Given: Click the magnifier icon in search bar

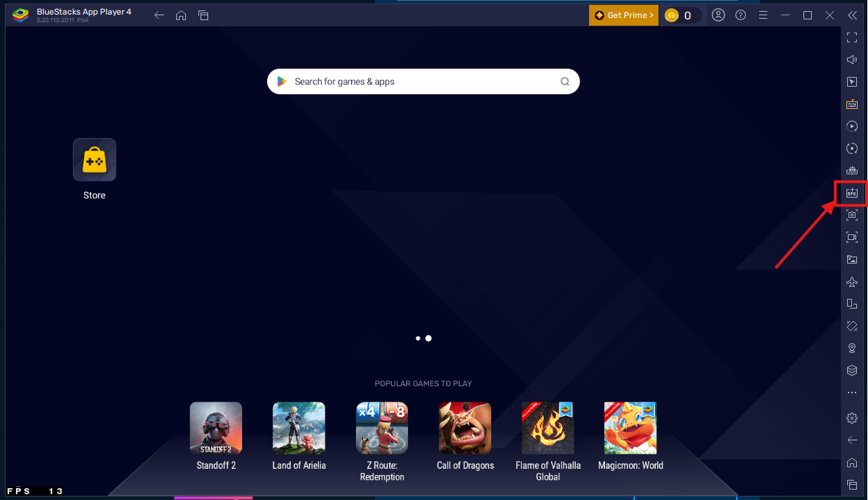Looking at the screenshot, I should [565, 82].
